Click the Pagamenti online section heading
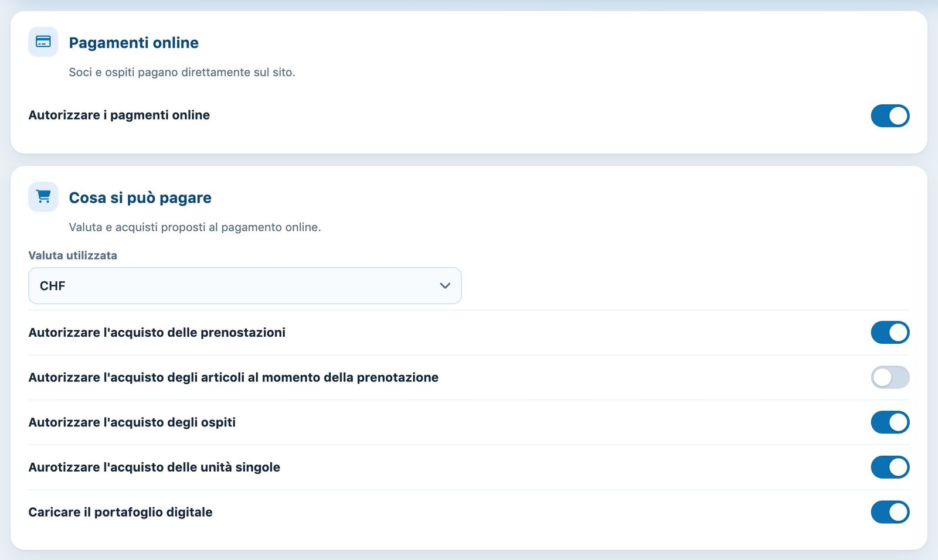Screen dimensions: 938x560 [134, 43]
